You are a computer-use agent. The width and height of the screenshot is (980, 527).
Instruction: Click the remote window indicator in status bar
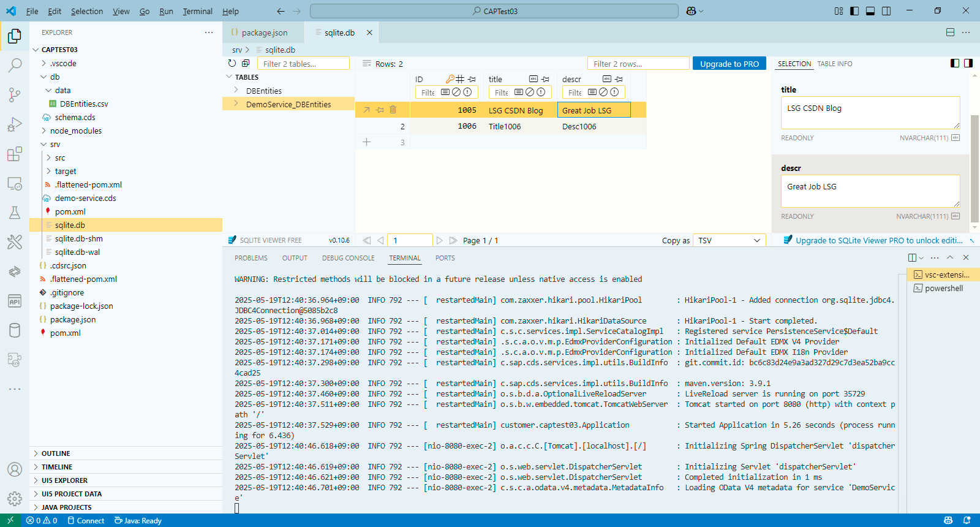pyautogui.click(x=10, y=520)
